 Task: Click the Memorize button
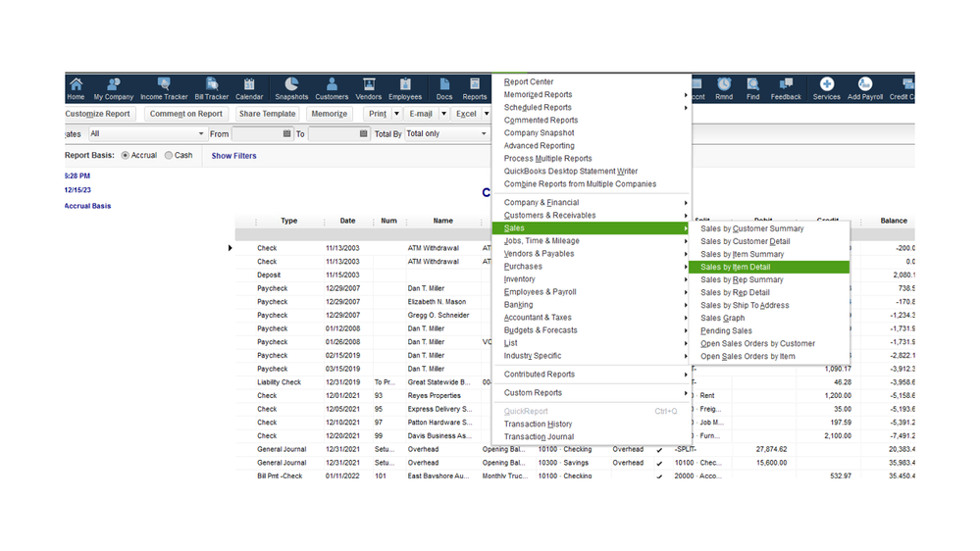point(329,114)
